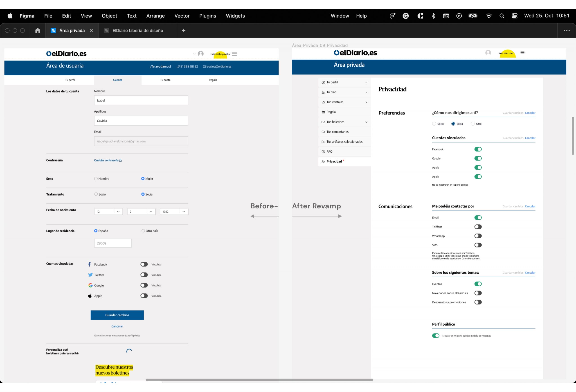The image size is (576, 392).
Task: Open a new tab with the plus icon
Action: [x=183, y=31]
